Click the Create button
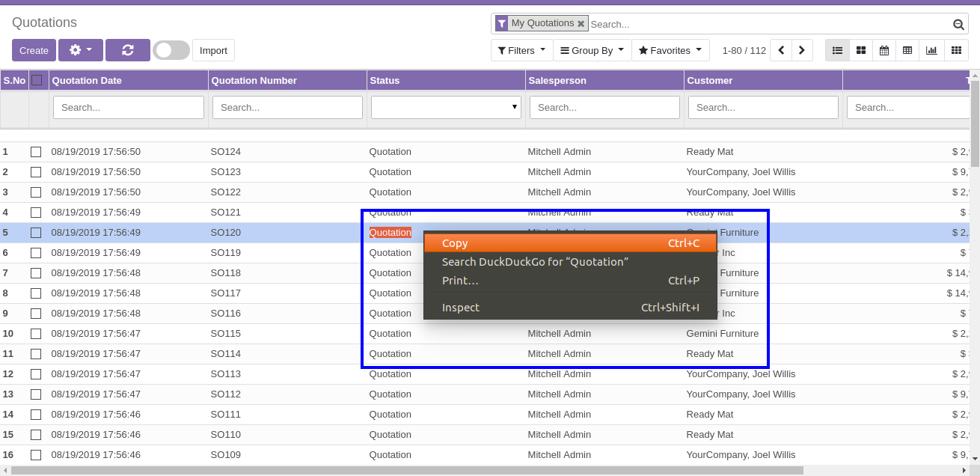Screen dimensions: 980x476 34,50
